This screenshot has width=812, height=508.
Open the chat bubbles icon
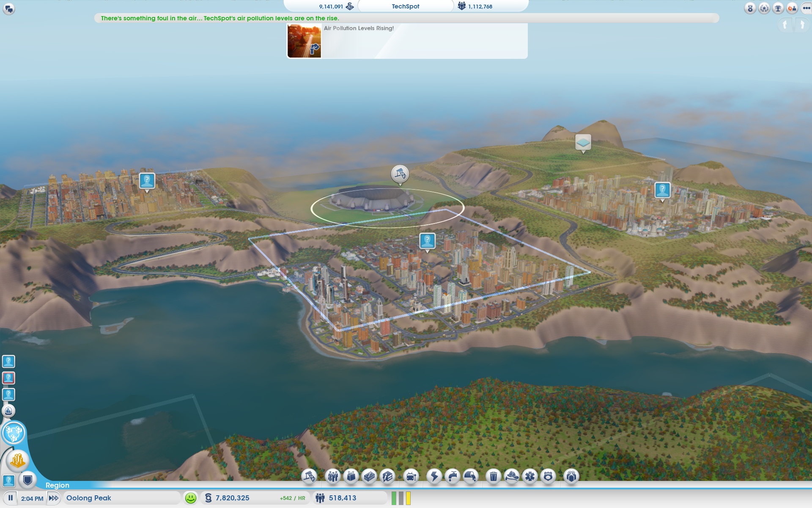[9, 8]
